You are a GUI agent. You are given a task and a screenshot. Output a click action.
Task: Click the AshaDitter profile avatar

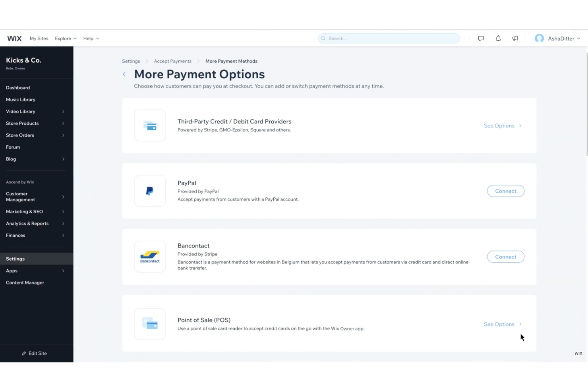[539, 38]
